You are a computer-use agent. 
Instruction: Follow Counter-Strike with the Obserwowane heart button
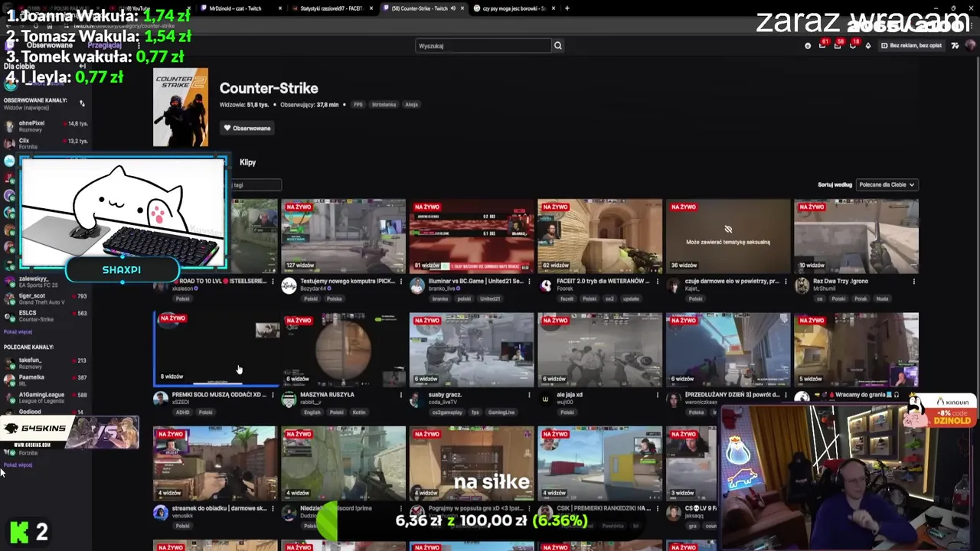248,128
